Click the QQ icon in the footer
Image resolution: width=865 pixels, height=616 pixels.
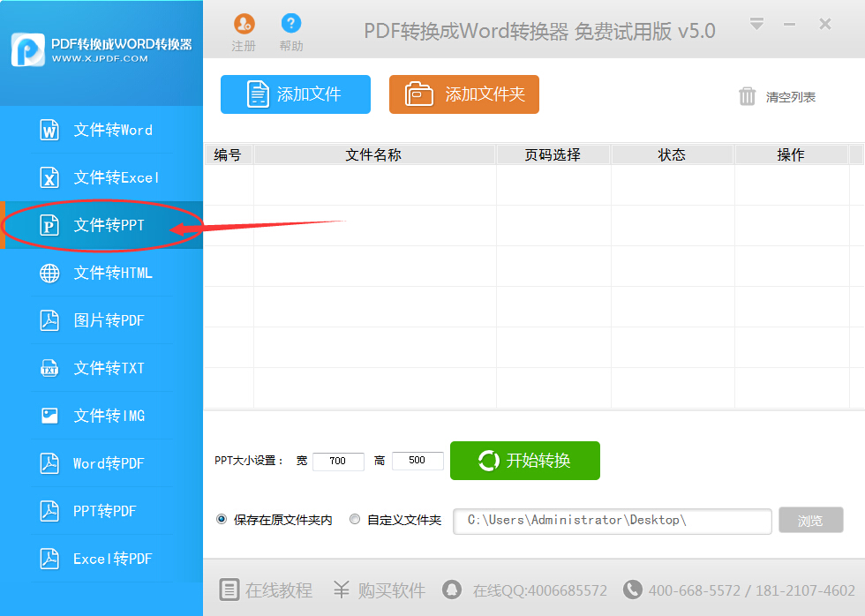(452, 590)
